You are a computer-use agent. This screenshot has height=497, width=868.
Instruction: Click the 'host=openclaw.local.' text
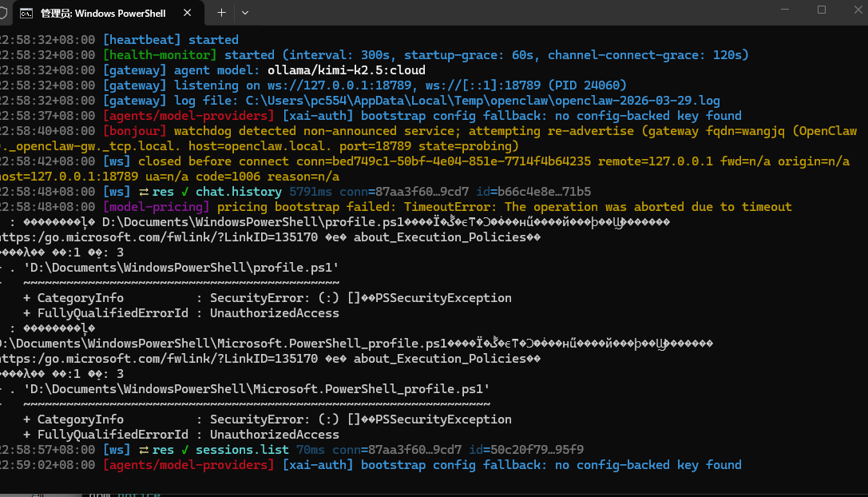[260, 146]
